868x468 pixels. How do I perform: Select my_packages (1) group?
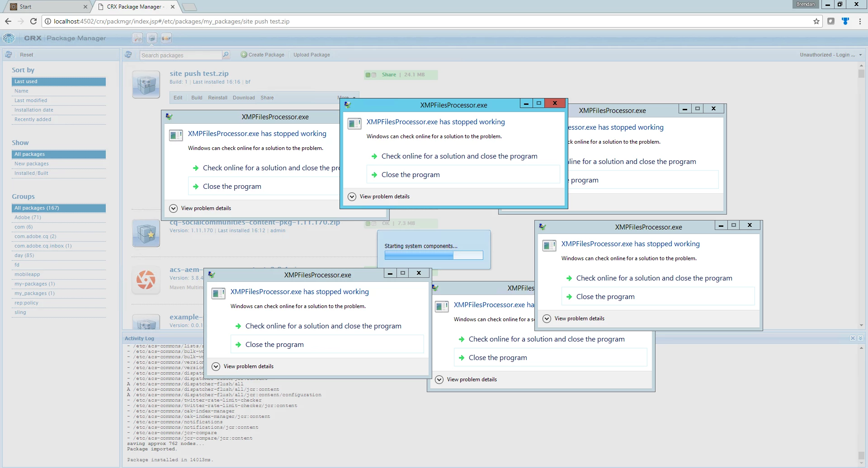[59, 293]
